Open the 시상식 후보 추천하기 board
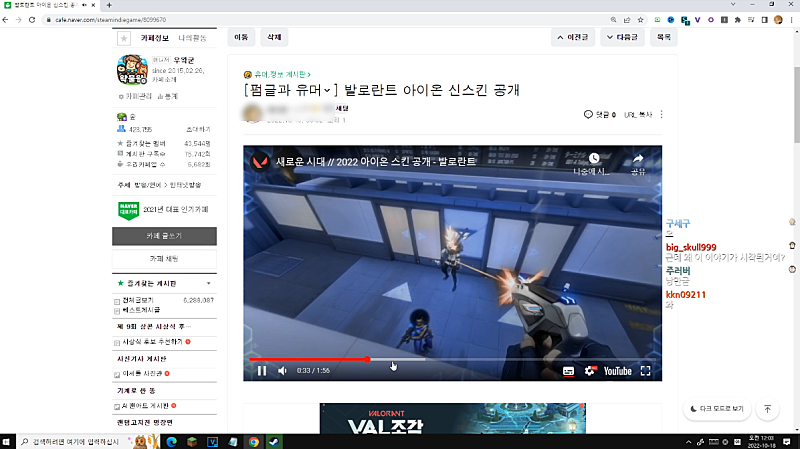800x449 pixels. (152, 342)
